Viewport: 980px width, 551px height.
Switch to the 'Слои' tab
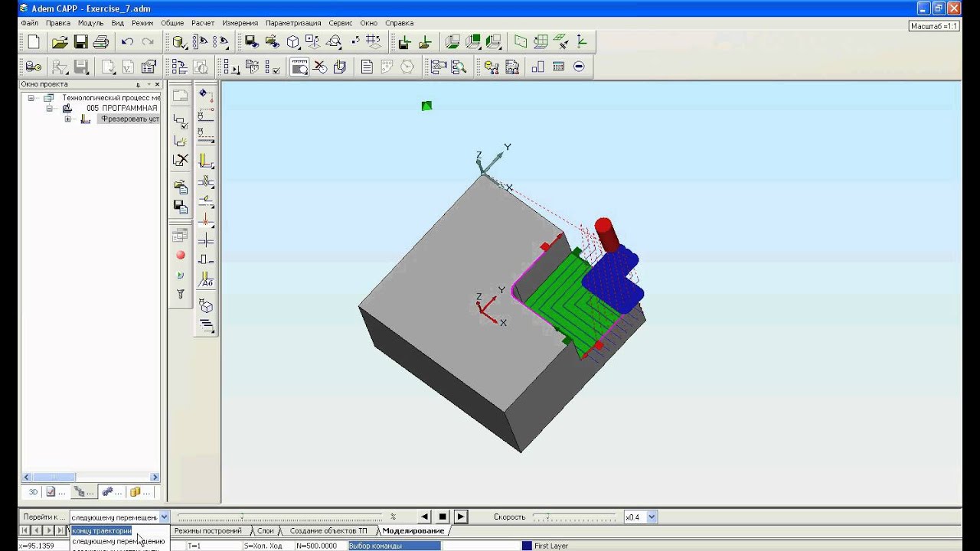click(265, 530)
